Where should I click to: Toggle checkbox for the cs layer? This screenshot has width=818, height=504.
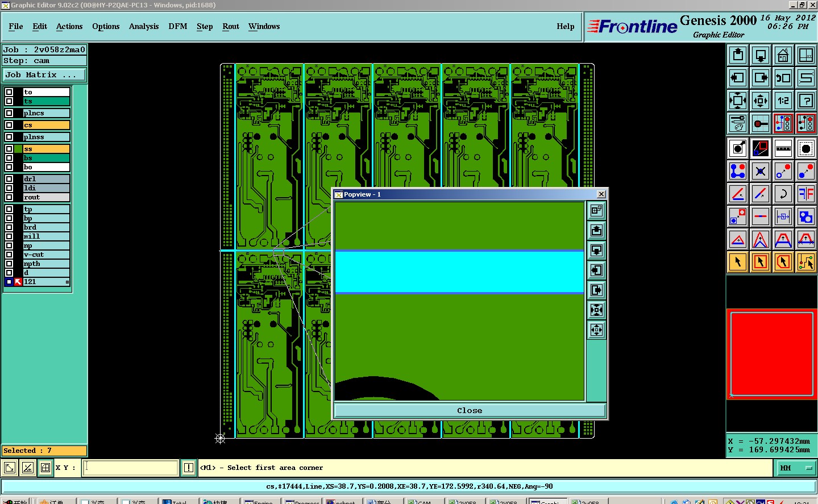tap(9, 125)
